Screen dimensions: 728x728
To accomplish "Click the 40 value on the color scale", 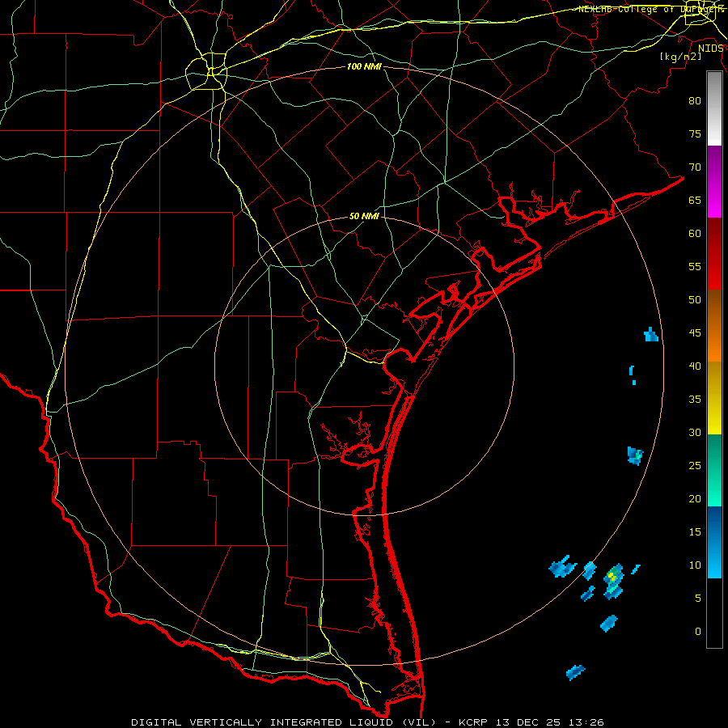I will coord(695,366).
